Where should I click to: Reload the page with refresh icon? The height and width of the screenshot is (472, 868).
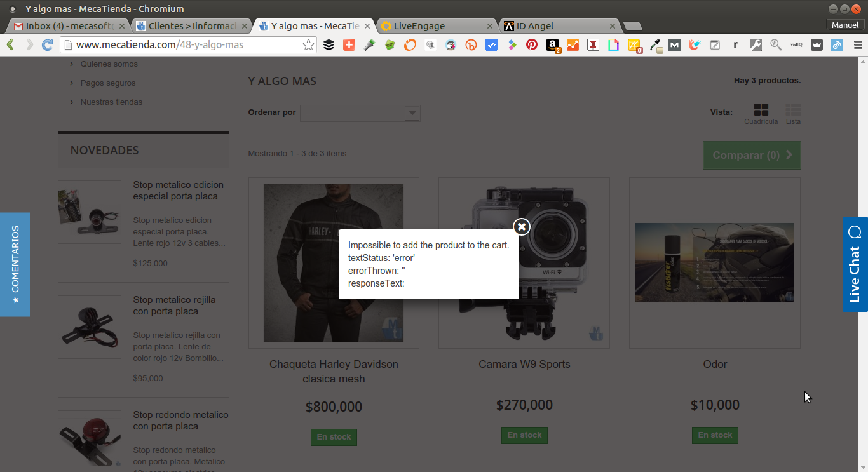tap(47, 44)
